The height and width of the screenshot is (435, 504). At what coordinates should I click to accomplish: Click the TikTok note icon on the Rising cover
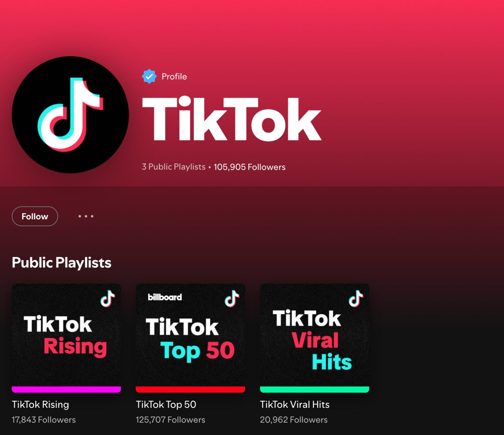pyautogui.click(x=108, y=298)
